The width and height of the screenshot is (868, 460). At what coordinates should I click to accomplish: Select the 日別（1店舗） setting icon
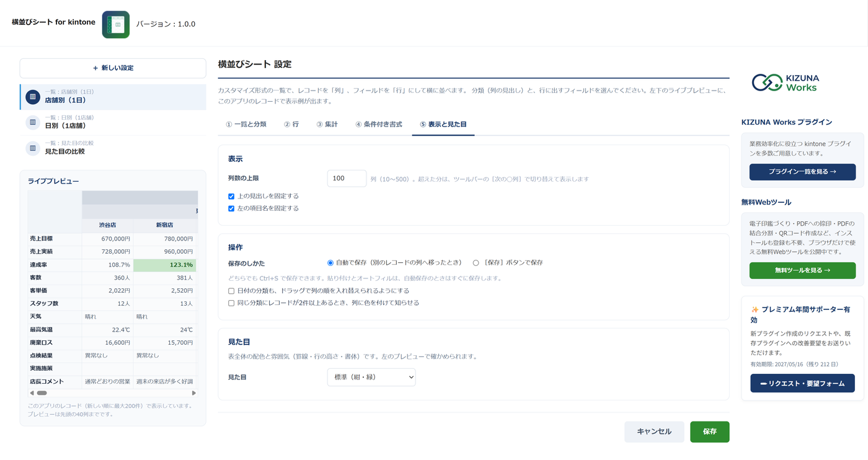33,122
